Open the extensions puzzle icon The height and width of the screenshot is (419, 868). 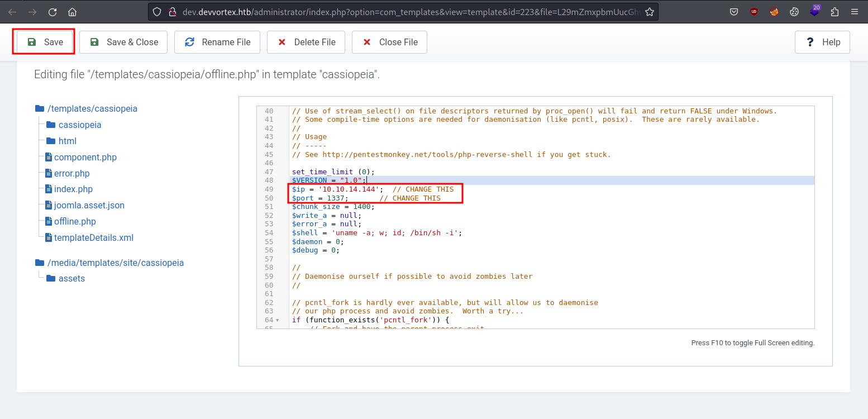tap(834, 12)
